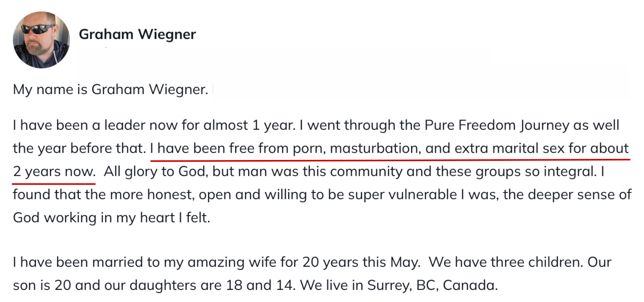The width and height of the screenshot is (644, 302).
Task: Click the words "son is 20"
Action: pyautogui.click(x=42, y=285)
